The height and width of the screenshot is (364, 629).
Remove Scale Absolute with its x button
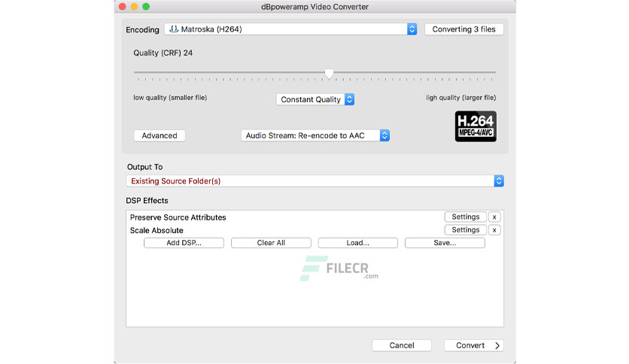pos(494,230)
